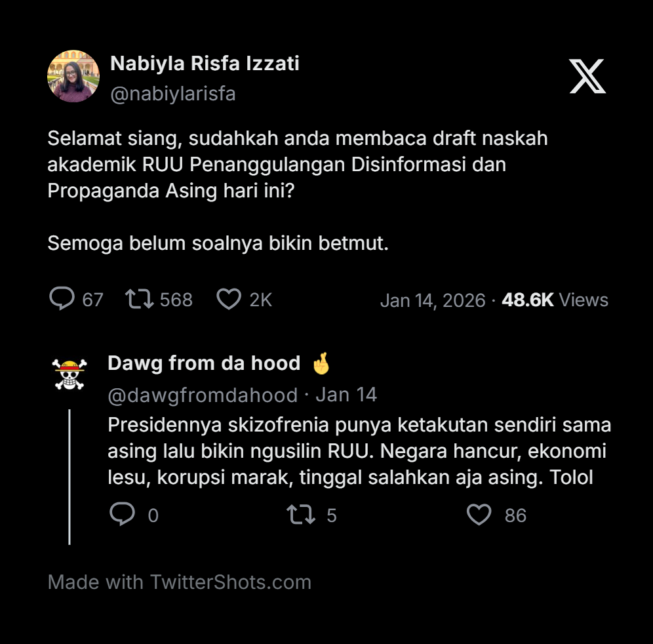Click the reply tweet's comment bubble icon
653x644 pixels.
122,515
